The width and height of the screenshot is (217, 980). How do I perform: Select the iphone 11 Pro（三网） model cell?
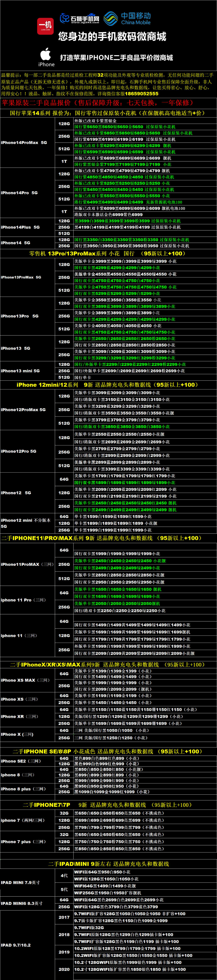(x=27, y=600)
